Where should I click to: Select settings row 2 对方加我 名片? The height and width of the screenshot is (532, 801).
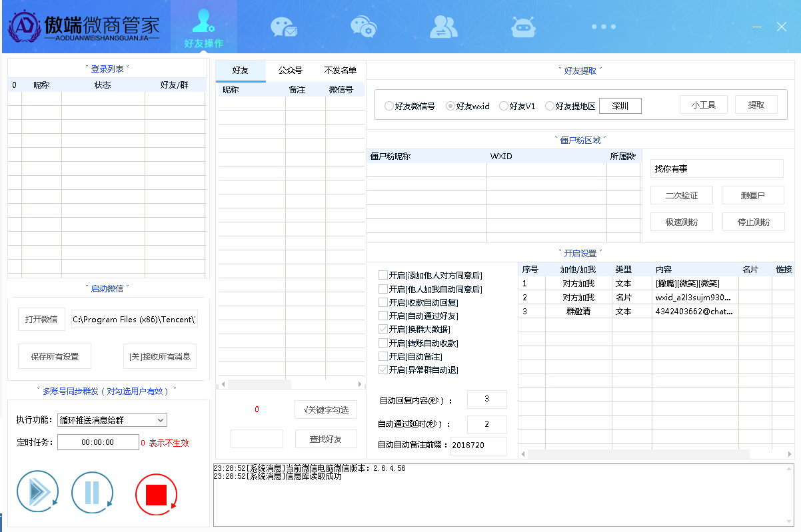click(x=656, y=298)
